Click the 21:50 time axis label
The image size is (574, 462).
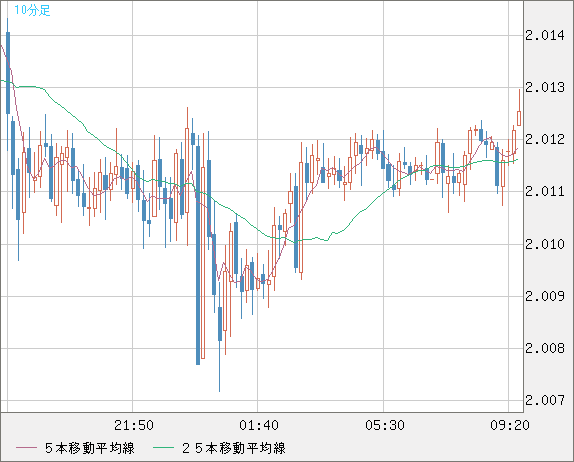[134, 425]
